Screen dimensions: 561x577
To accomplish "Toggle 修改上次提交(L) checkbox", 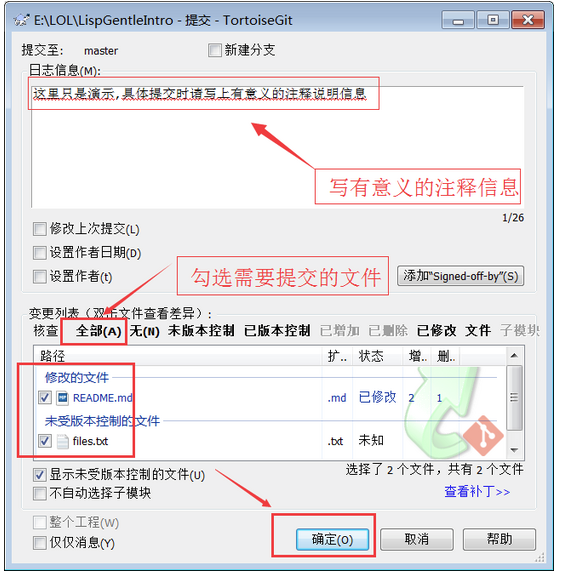I will 39,229.
